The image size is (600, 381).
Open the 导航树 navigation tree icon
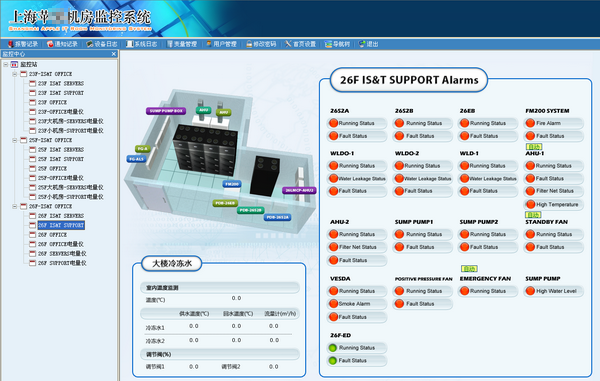pyautogui.click(x=328, y=44)
